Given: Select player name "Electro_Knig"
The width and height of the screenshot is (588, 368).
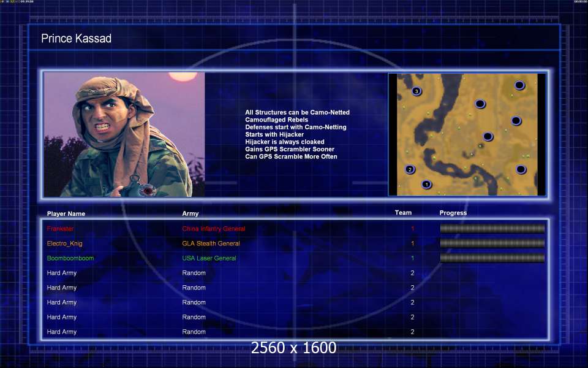Looking at the screenshot, I should click(x=64, y=243).
